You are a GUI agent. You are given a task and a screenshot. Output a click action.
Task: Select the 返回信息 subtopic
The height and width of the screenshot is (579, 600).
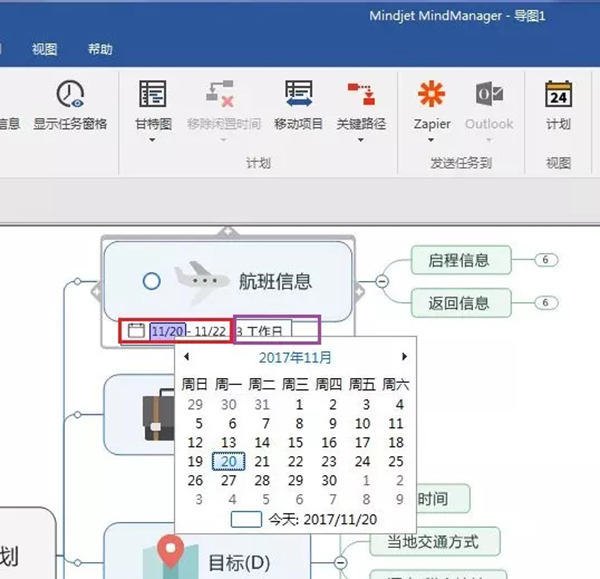[x=461, y=303]
